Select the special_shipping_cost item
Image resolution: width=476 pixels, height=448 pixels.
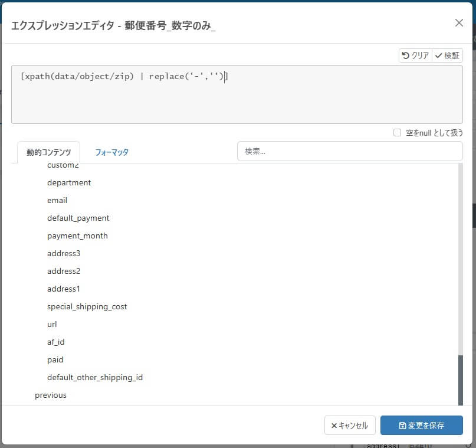click(x=87, y=306)
